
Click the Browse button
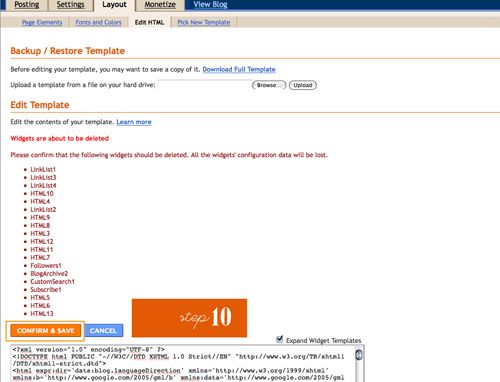click(269, 85)
